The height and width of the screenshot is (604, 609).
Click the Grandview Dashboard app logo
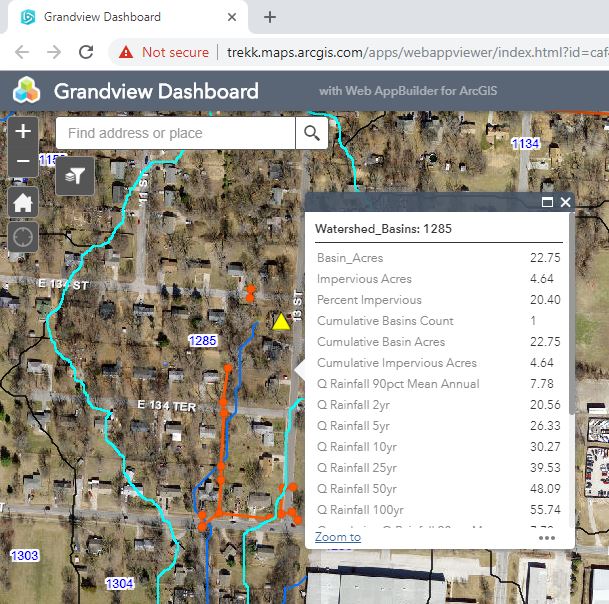(26, 90)
